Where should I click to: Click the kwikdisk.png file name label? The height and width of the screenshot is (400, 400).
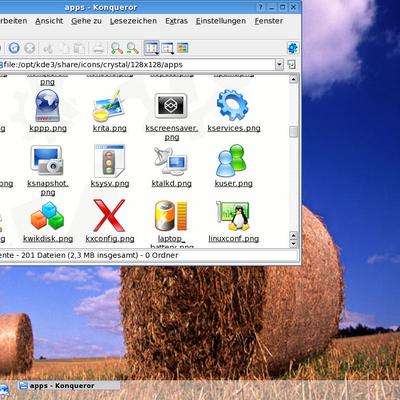[48, 239]
